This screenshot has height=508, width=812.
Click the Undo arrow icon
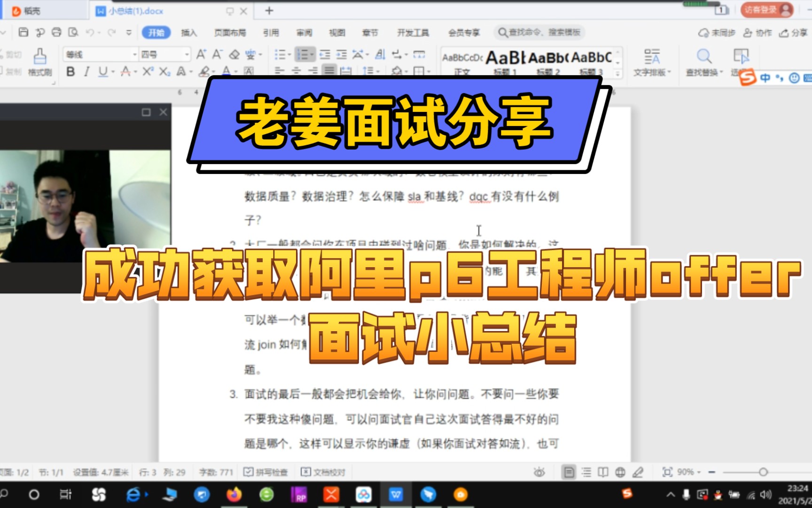pyautogui.click(x=90, y=32)
